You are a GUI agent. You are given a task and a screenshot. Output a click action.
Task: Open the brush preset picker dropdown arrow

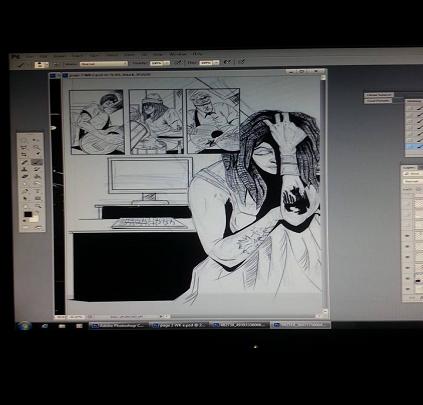46,64
